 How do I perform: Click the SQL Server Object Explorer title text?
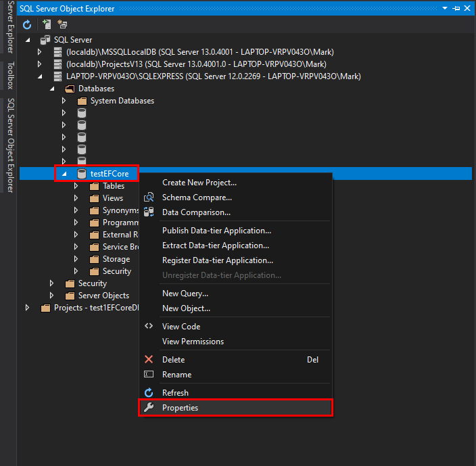pyautogui.click(x=67, y=9)
